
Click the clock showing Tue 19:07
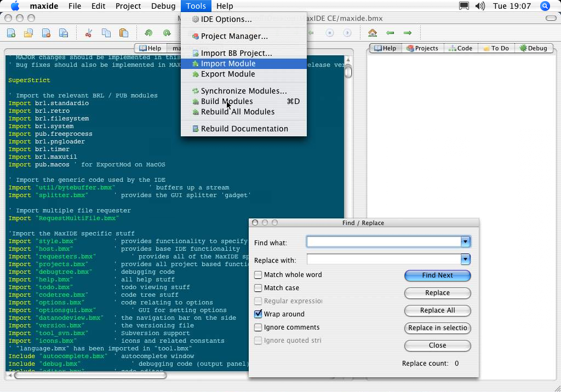pyautogui.click(x=512, y=6)
